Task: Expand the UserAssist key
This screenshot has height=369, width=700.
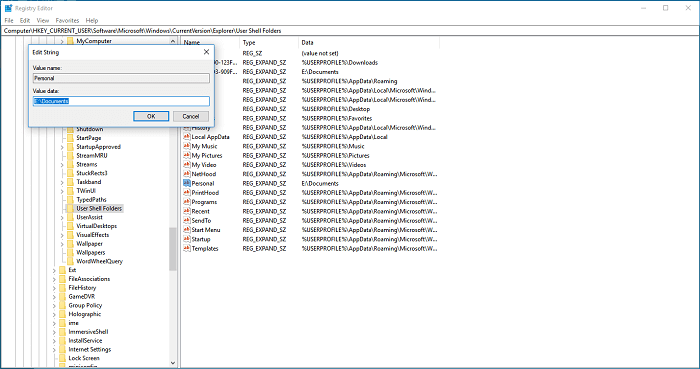Action: [x=62, y=217]
